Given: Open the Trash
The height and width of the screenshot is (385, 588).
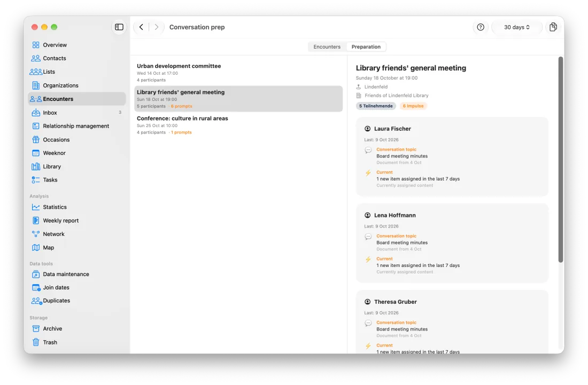Looking at the screenshot, I should (77, 342).
